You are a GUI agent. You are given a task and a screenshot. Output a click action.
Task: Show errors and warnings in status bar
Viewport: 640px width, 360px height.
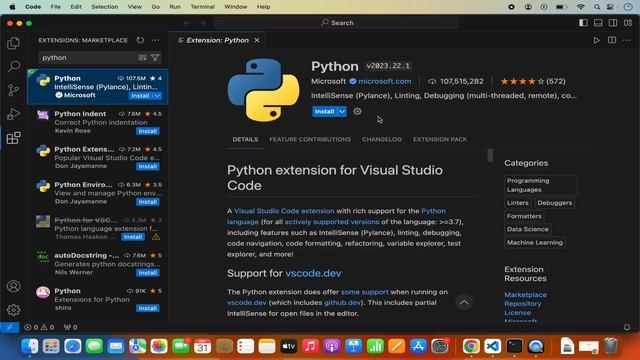(39, 327)
